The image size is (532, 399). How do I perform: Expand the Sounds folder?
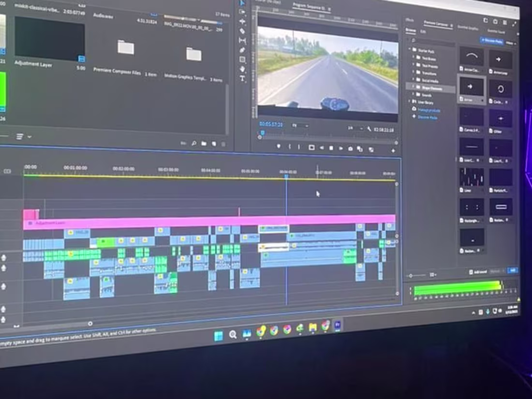414,94
